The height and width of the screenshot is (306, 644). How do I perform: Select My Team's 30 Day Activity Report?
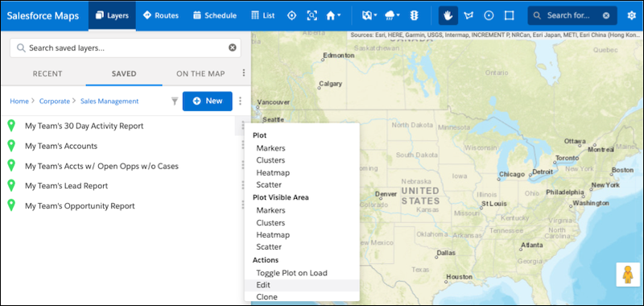tap(85, 126)
